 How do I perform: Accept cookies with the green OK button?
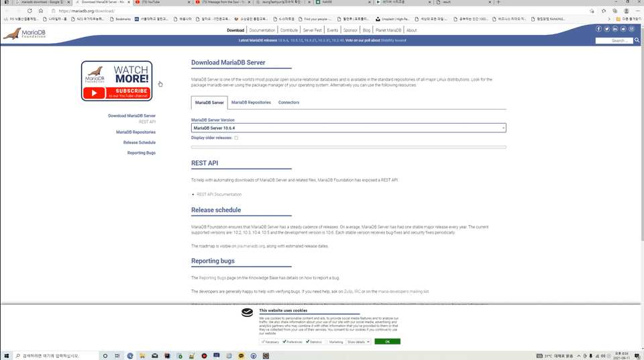pyautogui.click(x=387, y=341)
